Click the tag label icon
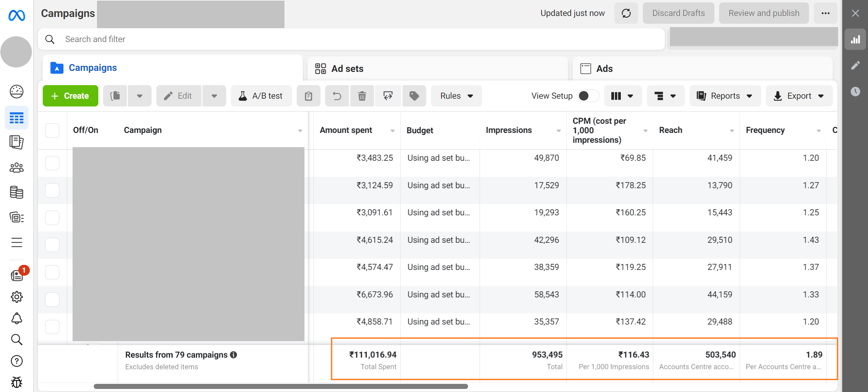868x392 pixels. click(414, 96)
